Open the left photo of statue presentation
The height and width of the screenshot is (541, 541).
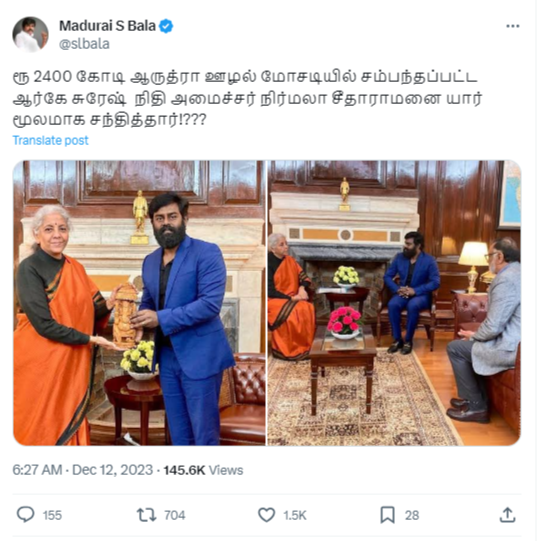pyautogui.click(x=139, y=303)
